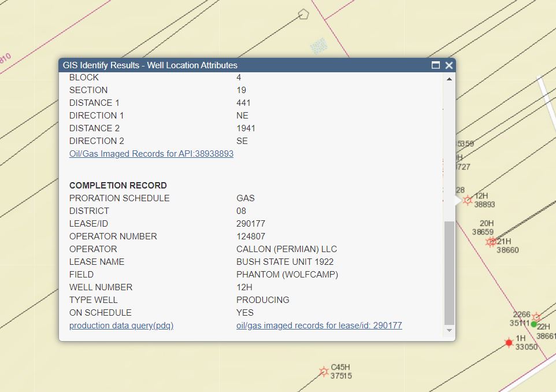This screenshot has width=556, height=392.
Task: Click the map label '35111'
Action: pyautogui.click(x=520, y=323)
